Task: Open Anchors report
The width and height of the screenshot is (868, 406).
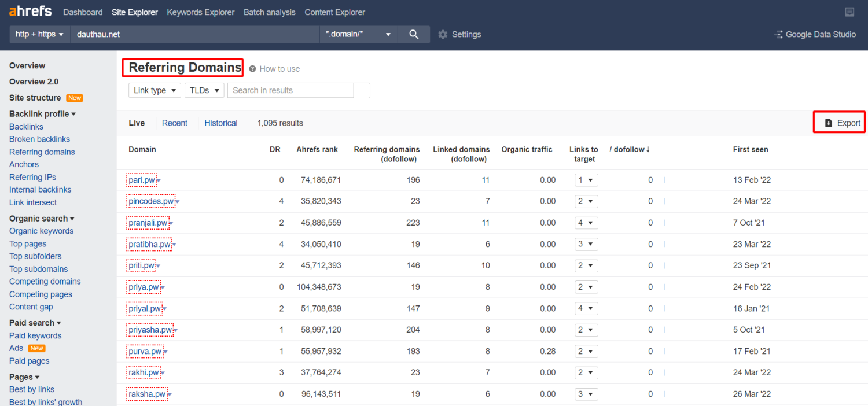Action: 24,164
